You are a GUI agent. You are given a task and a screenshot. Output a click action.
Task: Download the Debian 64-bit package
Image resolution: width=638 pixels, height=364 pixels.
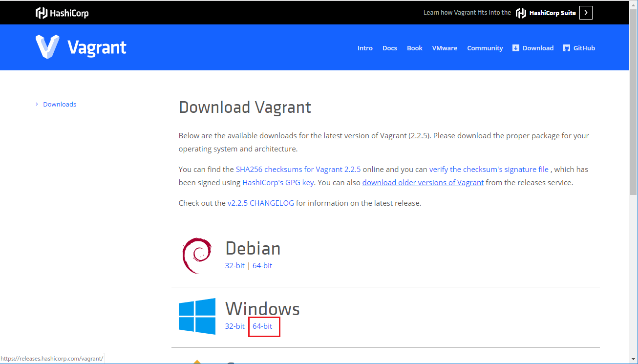[x=262, y=266]
